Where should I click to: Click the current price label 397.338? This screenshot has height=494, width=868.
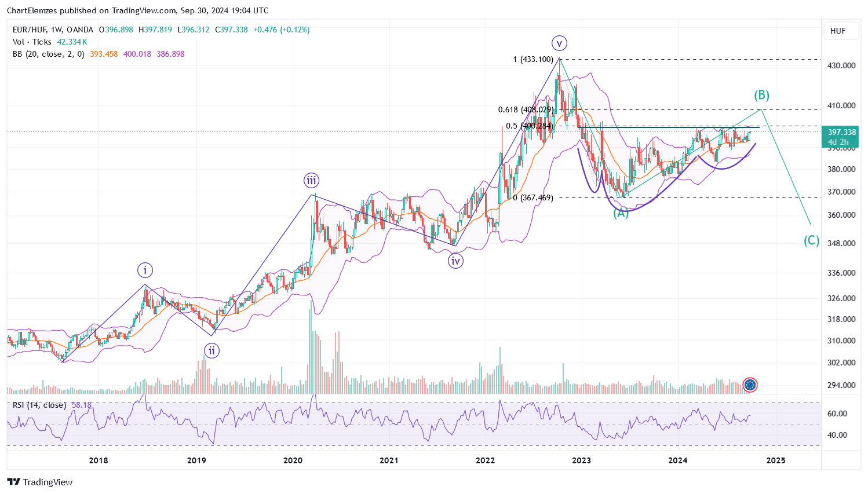[x=841, y=133]
